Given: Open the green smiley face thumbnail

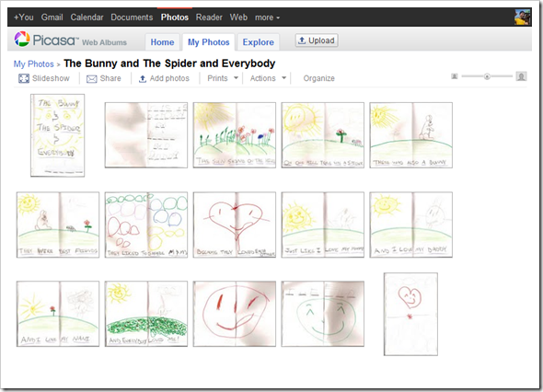Looking at the screenshot, I should pyautogui.click(x=323, y=314).
